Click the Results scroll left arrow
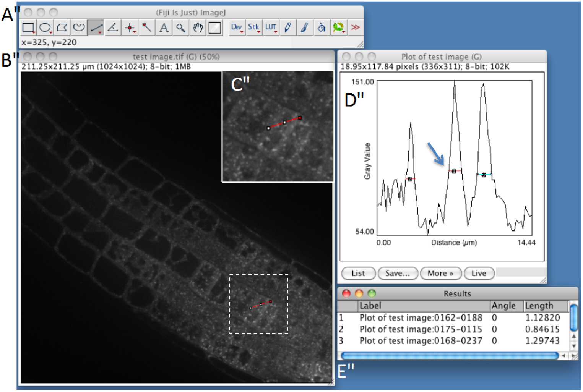The height and width of the screenshot is (392, 583). point(564,356)
